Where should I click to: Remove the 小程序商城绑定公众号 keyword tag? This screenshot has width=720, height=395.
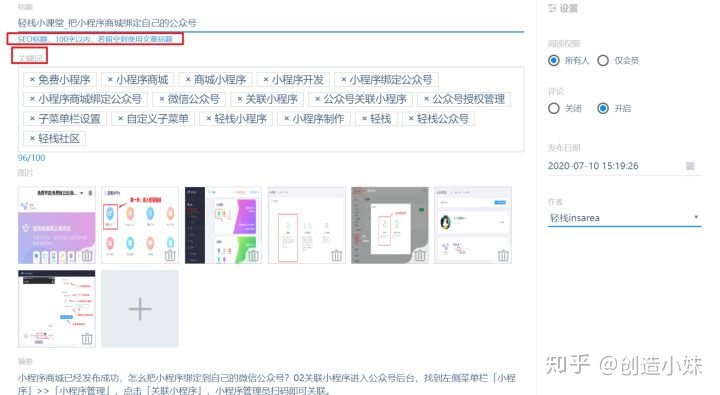click(x=32, y=99)
